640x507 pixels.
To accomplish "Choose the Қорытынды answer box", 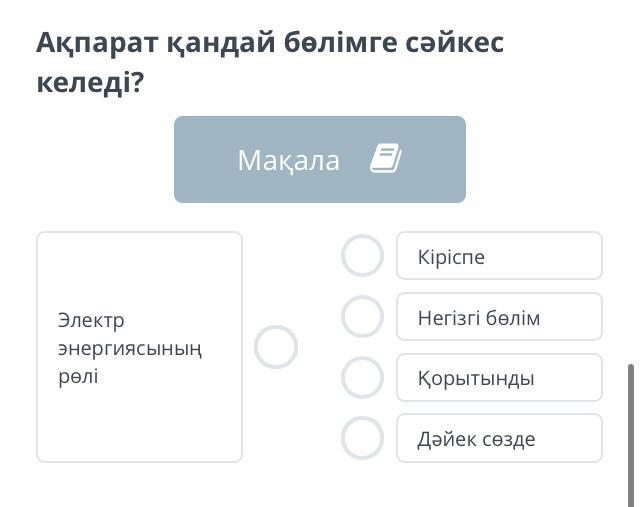I will pyautogui.click(x=499, y=378).
